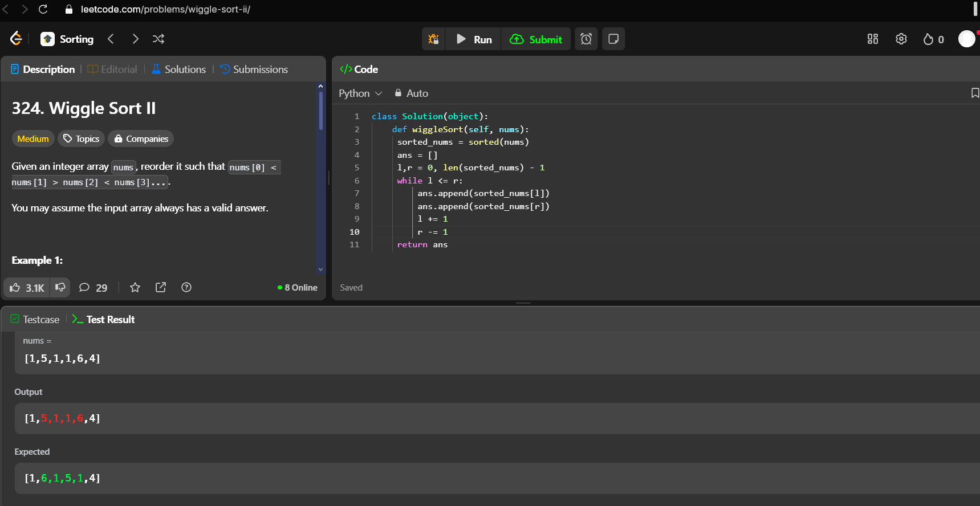Screen dimensions: 980x506
Task: Click the Output value [1,5,1,1,6,4]
Action: coord(62,418)
